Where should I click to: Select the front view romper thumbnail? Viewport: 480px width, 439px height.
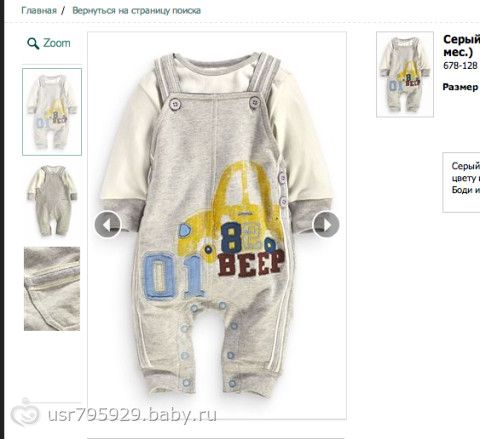point(52,112)
